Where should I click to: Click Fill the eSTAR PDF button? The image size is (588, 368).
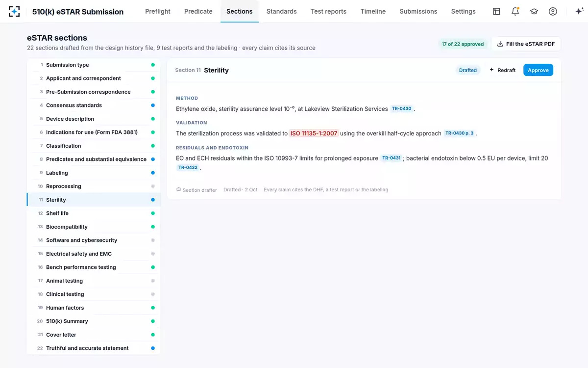[526, 44]
